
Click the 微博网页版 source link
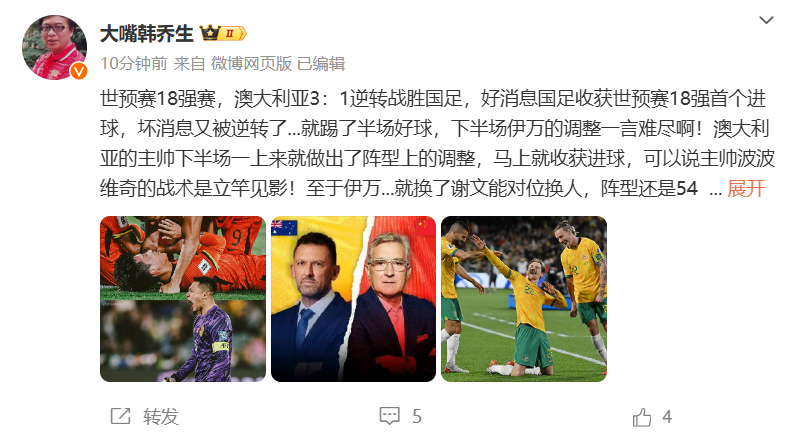(x=251, y=64)
